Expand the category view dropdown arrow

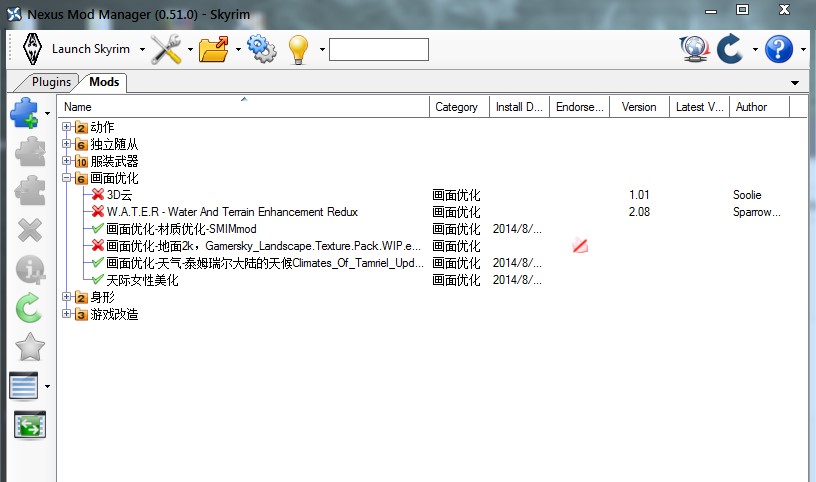[x=47, y=386]
